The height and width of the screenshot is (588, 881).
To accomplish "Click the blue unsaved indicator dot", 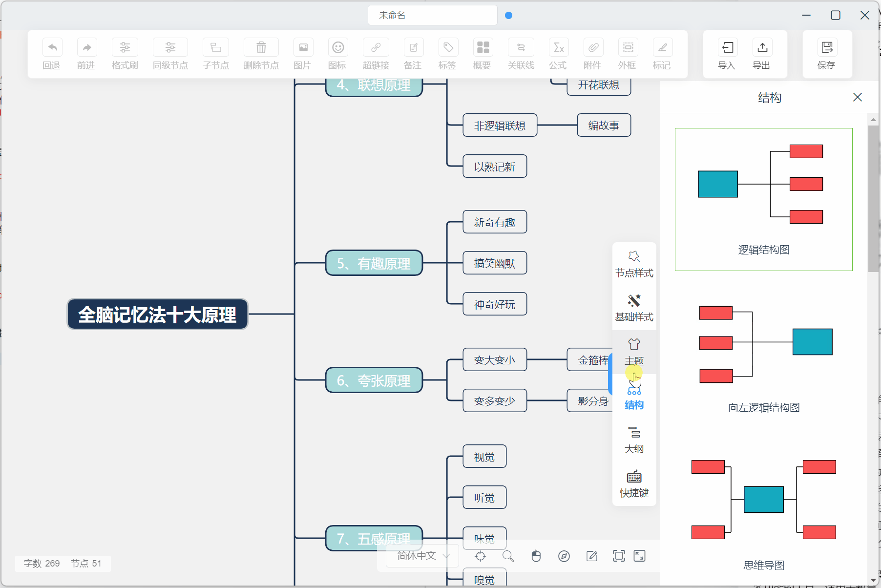I will point(508,15).
